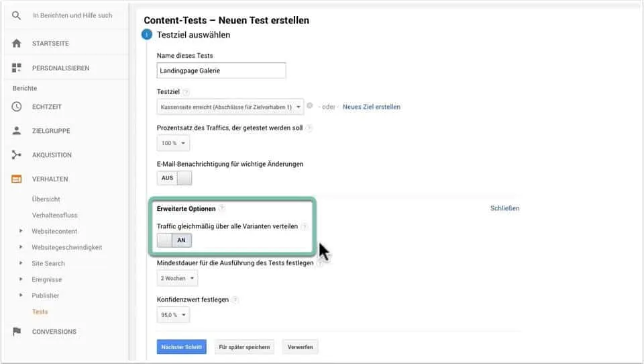Click the Neues Ziel erstellen link
Viewport: 644px width, 364px height.
[x=371, y=107]
